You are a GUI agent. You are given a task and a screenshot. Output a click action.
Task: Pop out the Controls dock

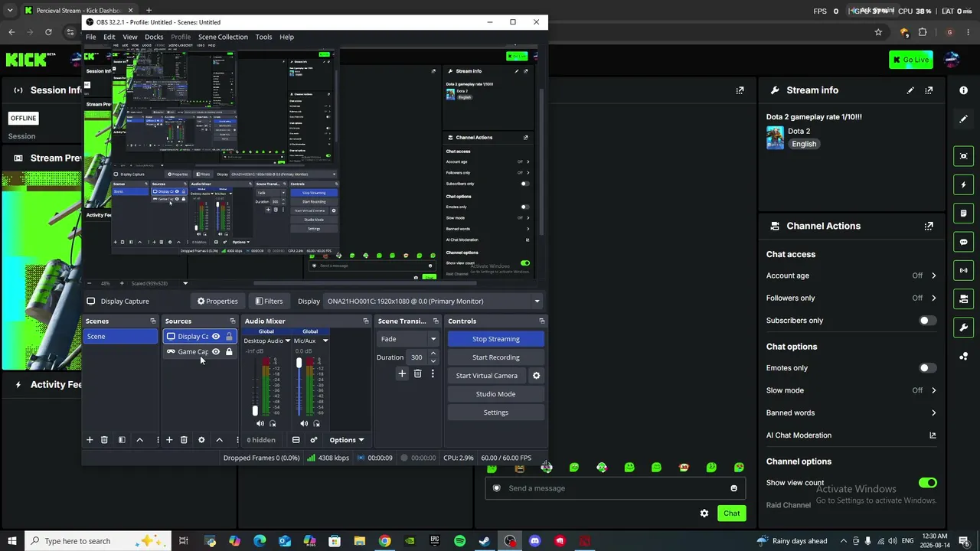pos(541,321)
